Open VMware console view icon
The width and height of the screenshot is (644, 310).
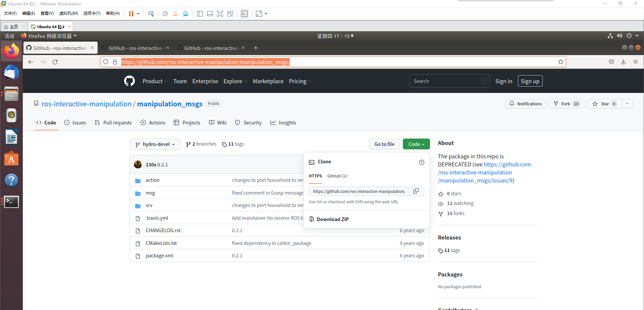pos(245,14)
